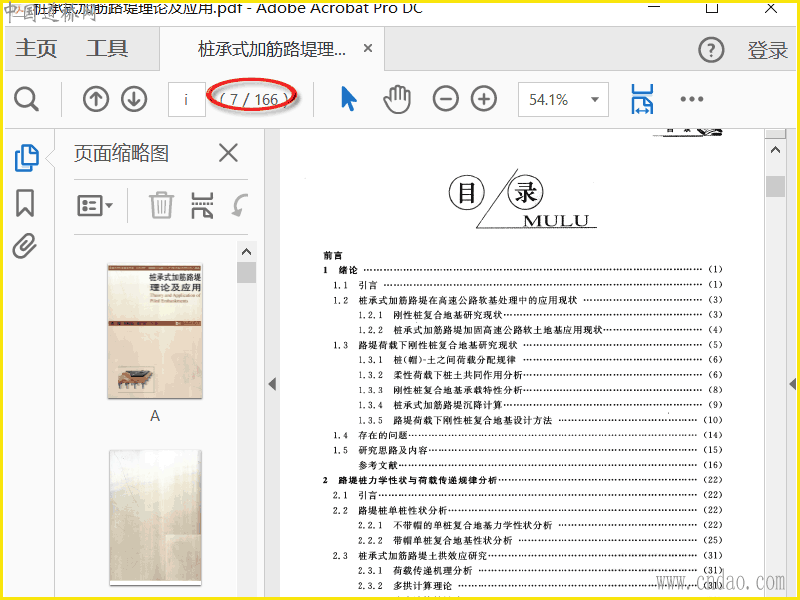Click thumbnail page label A
The height and width of the screenshot is (600, 800).
155,416
